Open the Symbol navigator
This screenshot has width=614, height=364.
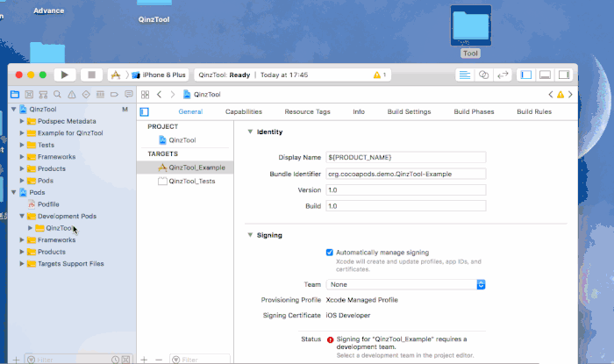click(x=43, y=95)
